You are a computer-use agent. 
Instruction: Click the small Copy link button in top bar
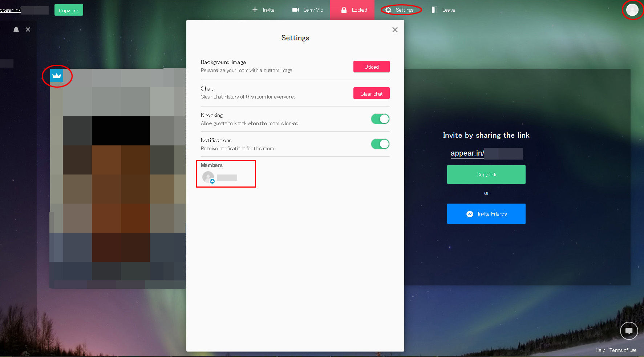(x=69, y=10)
